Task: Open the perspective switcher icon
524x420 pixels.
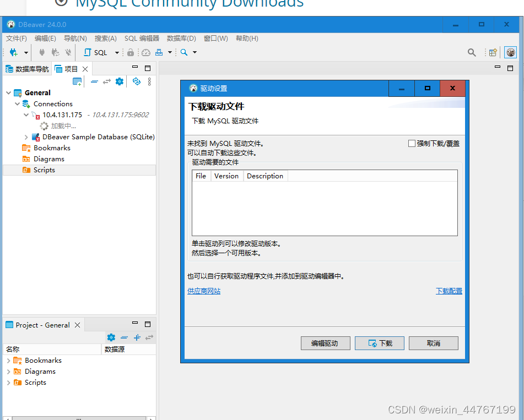Action: pyautogui.click(x=493, y=52)
